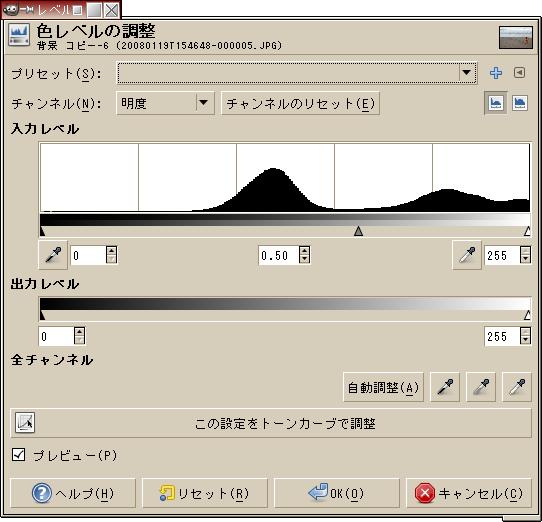
Task: Pick input black point with left eyedropper
Action: 53,255
